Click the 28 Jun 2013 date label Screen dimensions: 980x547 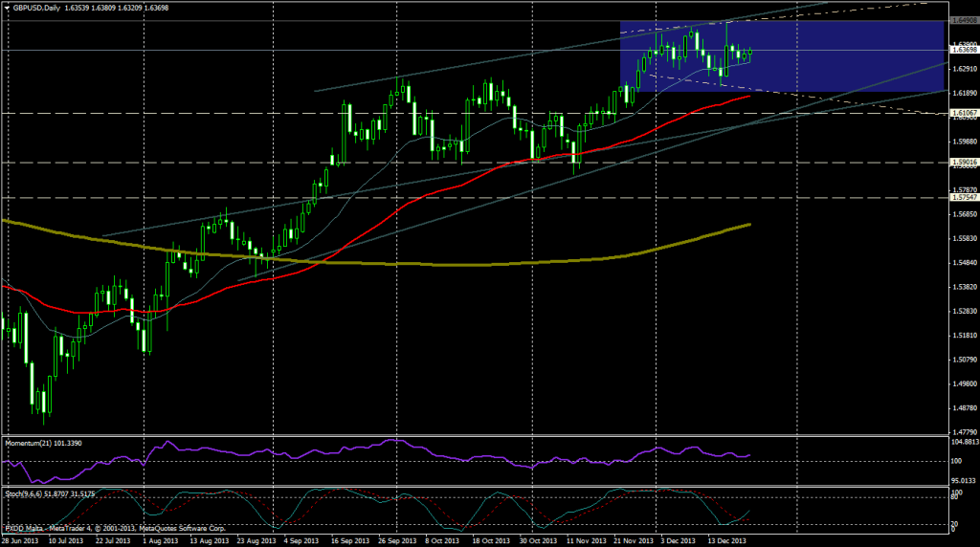(x=21, y=540)
